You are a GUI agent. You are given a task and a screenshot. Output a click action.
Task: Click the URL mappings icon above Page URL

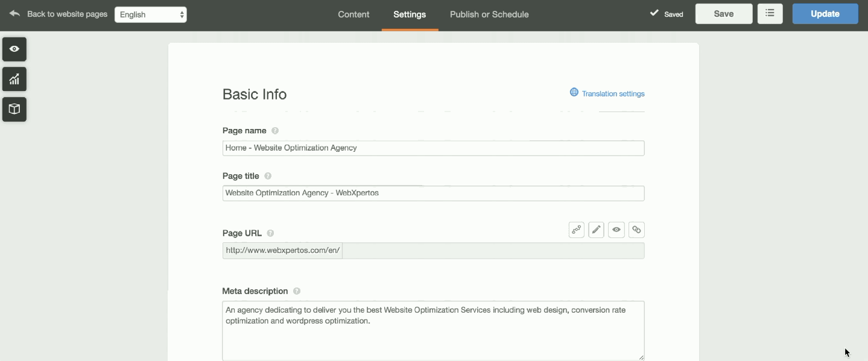(x=577, y=230)
